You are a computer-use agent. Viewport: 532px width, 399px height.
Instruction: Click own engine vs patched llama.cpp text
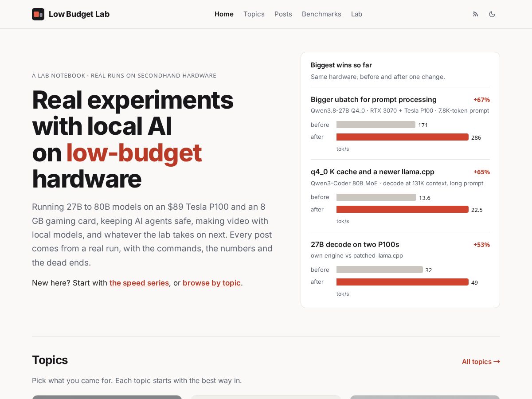pos(357,256)
